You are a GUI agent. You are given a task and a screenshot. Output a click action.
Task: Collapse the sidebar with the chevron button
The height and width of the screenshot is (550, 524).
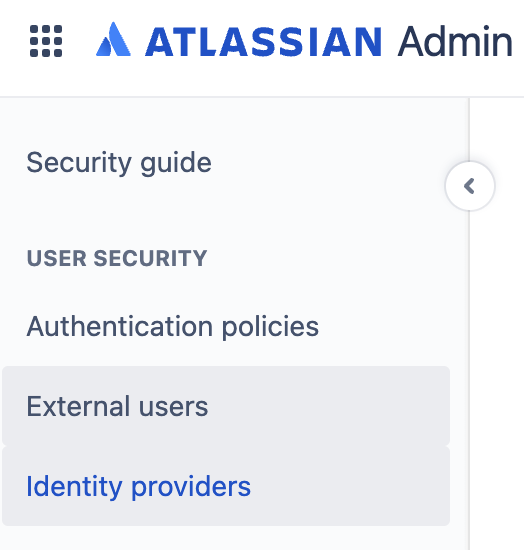(x=470, y=186)
